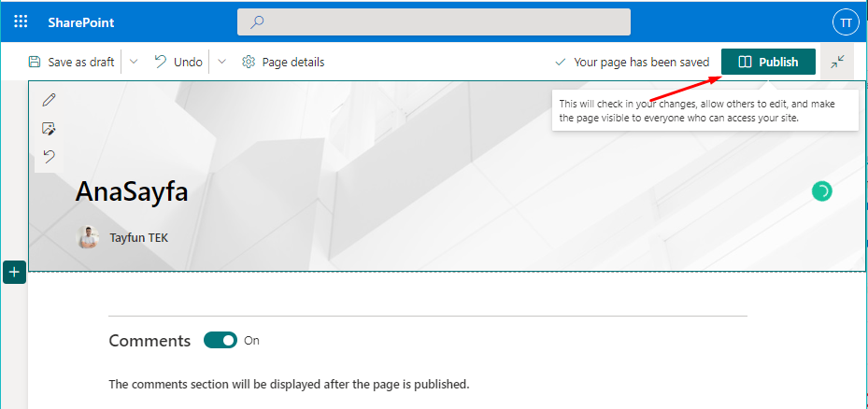Click Save as draft
This screenshot has height=409, width=868.
(72, 62)
